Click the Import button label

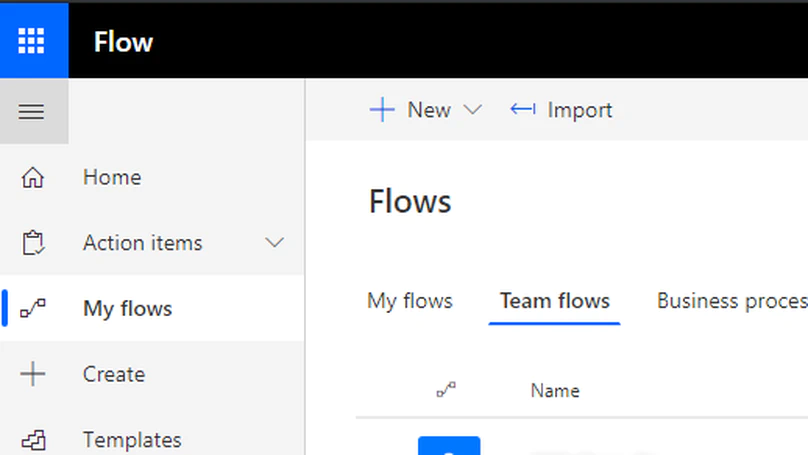(x=580, y=110)
